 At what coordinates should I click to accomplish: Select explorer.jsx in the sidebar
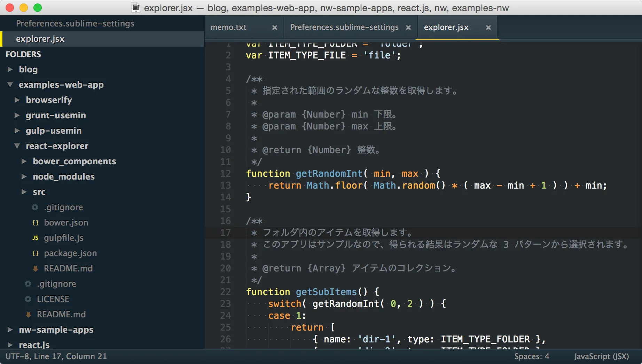[x=40, y=39]
